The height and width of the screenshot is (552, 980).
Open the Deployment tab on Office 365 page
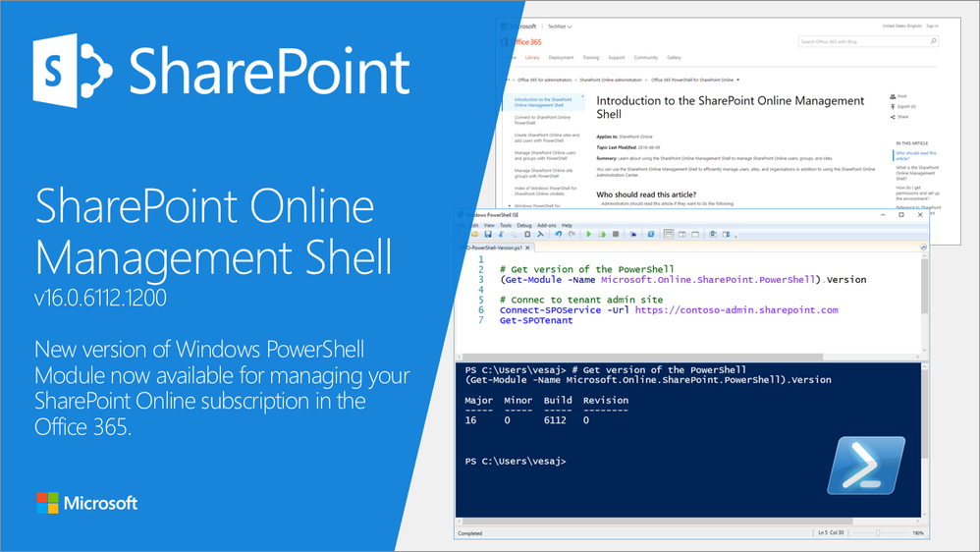point(561,58)
